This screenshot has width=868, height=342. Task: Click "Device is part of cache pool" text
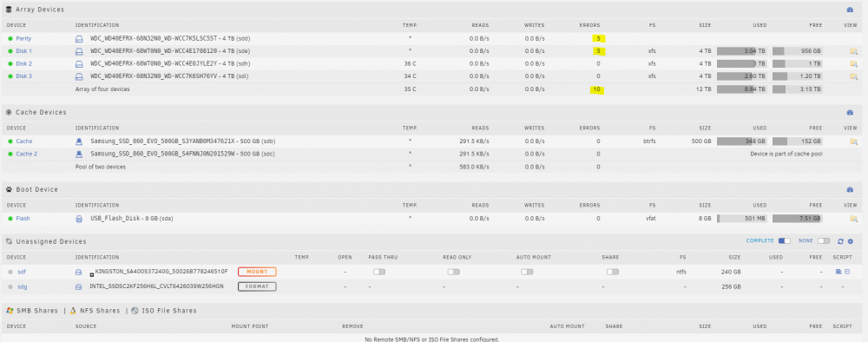coord(786,154)
